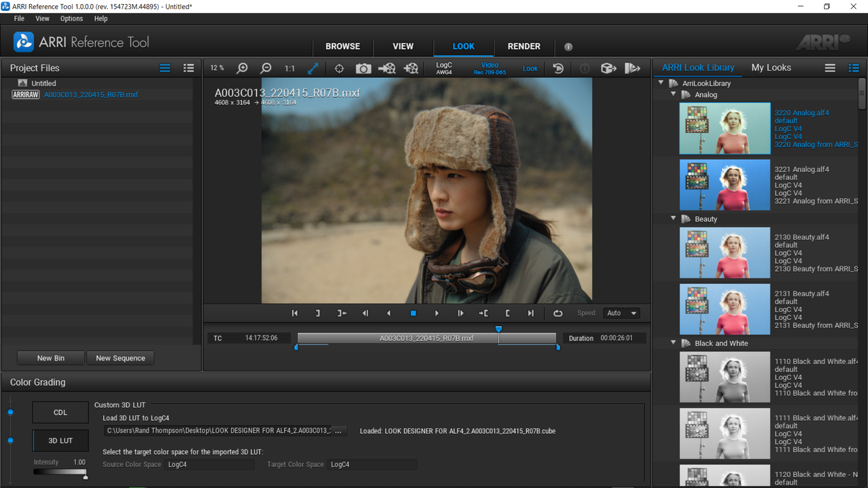
Task: Toggle loop playback
Action: click(558, 313)
